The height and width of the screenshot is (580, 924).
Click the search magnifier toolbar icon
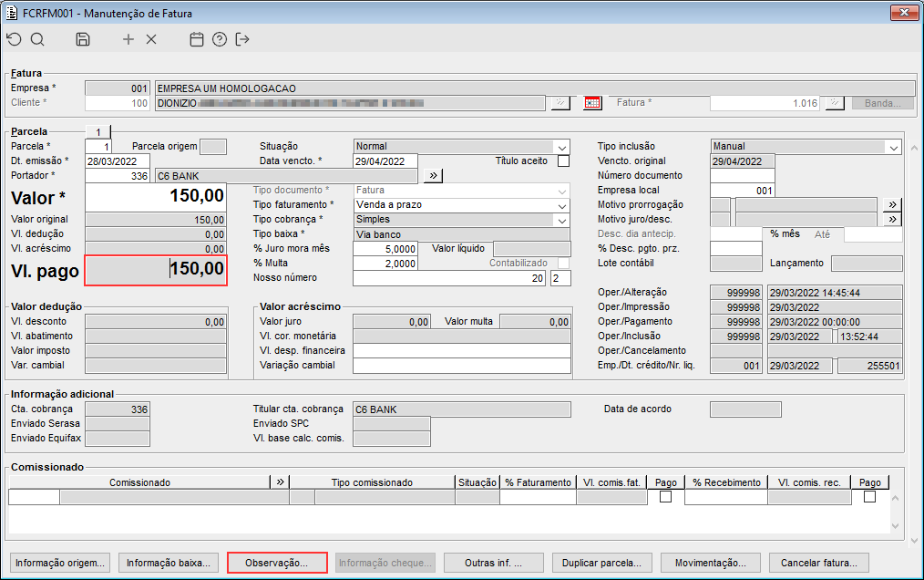[37, 39]
